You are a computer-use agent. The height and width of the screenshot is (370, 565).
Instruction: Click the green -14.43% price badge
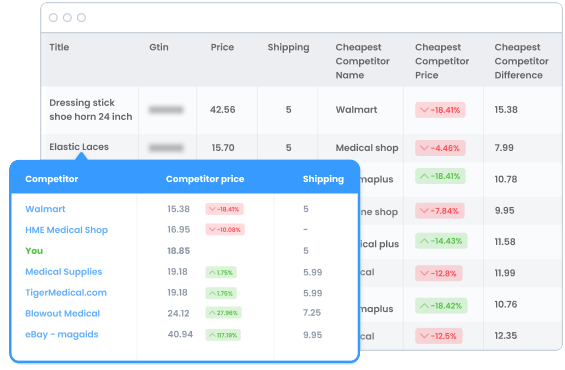tap(441, 241)
